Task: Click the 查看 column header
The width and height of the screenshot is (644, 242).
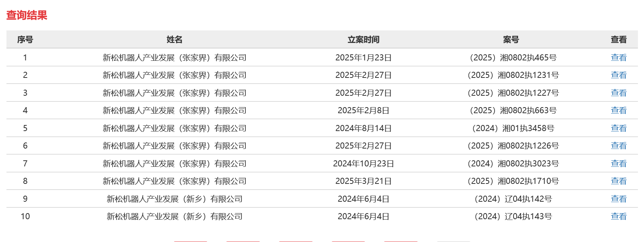Action: (x=619, y=40)
